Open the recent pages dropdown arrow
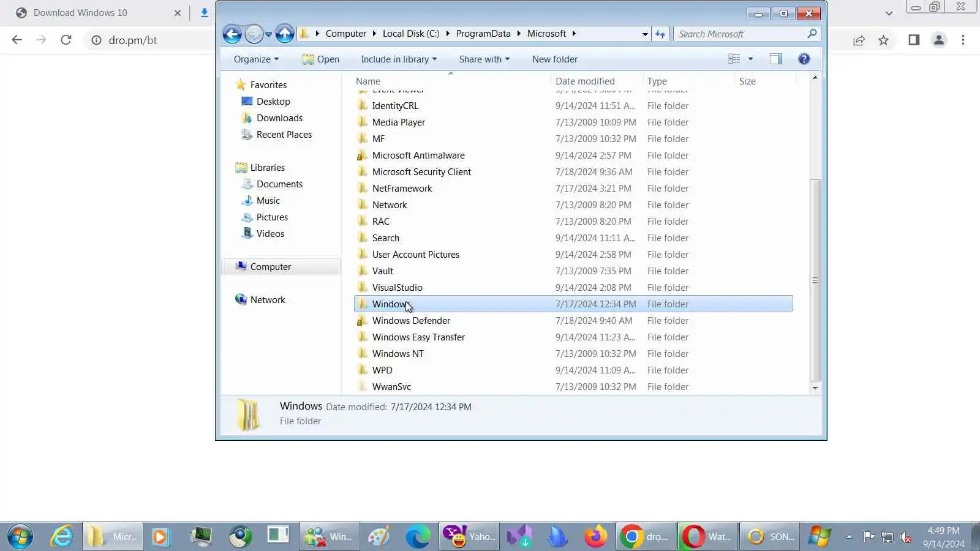 coord(268,34)
